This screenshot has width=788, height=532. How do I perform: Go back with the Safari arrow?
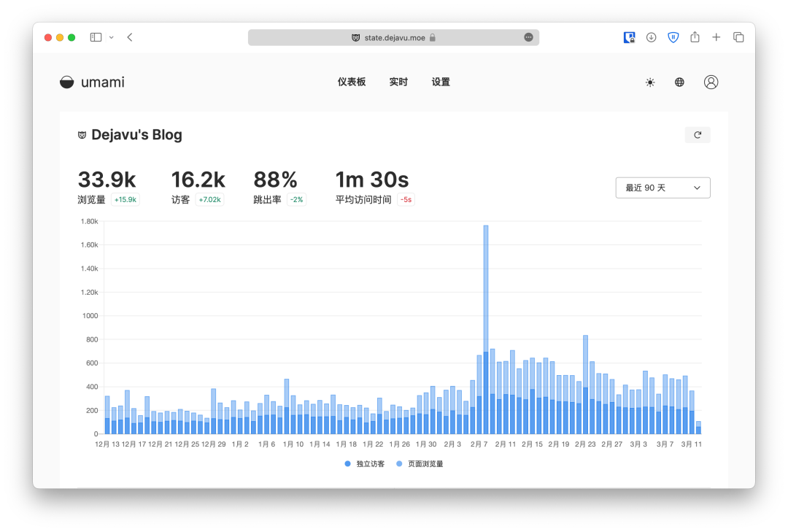pos(130,37)
